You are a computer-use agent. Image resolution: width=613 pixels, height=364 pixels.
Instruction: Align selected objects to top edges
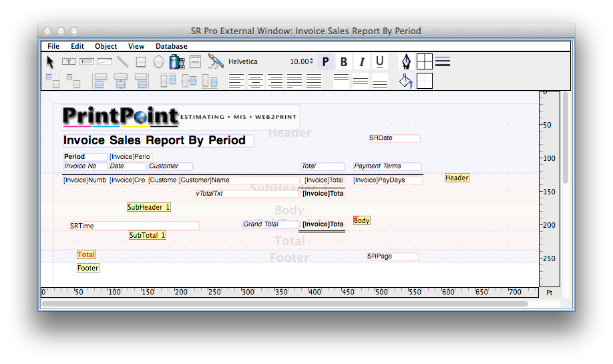click(168, 81)
